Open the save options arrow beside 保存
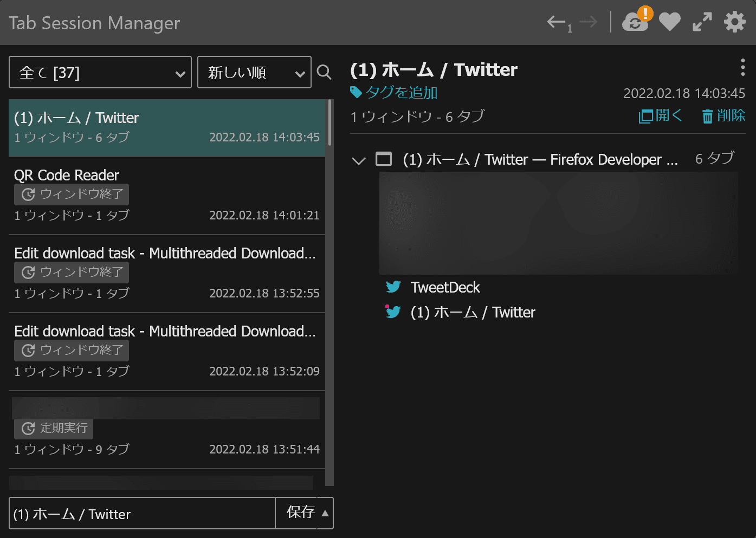This screenshot has height=538, width=756. (x=325, y=513)
